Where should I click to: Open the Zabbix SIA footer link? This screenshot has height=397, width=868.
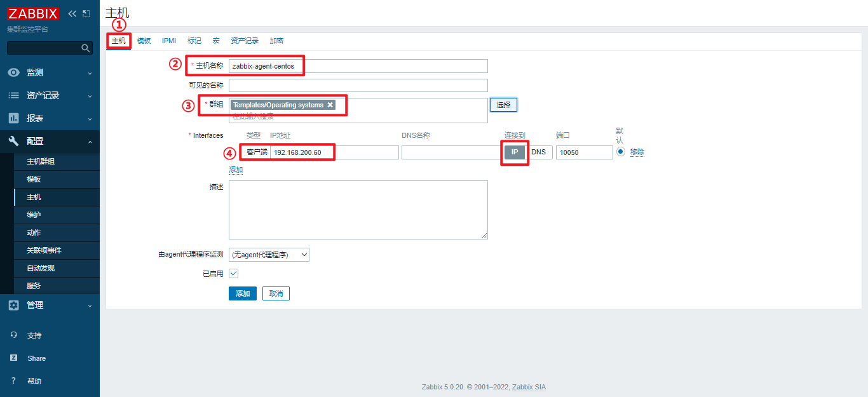click(529, 387)
